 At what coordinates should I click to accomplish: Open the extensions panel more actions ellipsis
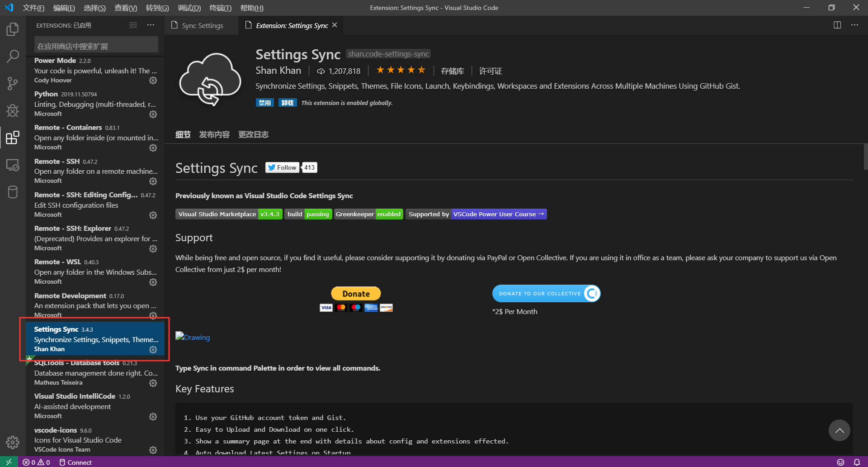[x=151, y=25]
